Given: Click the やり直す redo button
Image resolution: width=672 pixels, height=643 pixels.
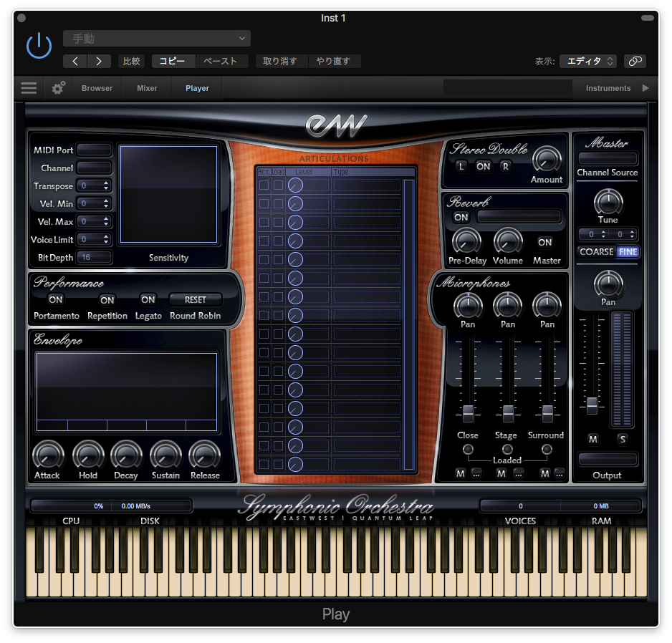Looking at the screenshot, I should click(333, 62).
